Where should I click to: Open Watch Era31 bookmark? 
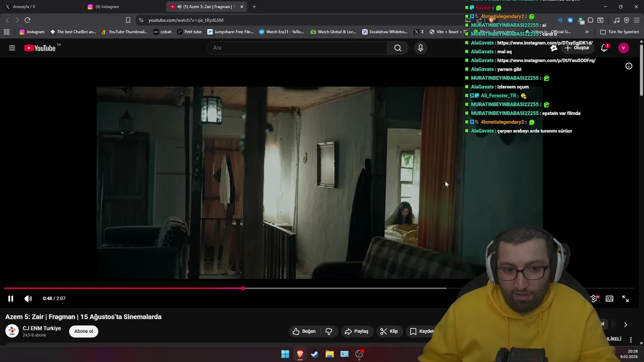[281, 32]
